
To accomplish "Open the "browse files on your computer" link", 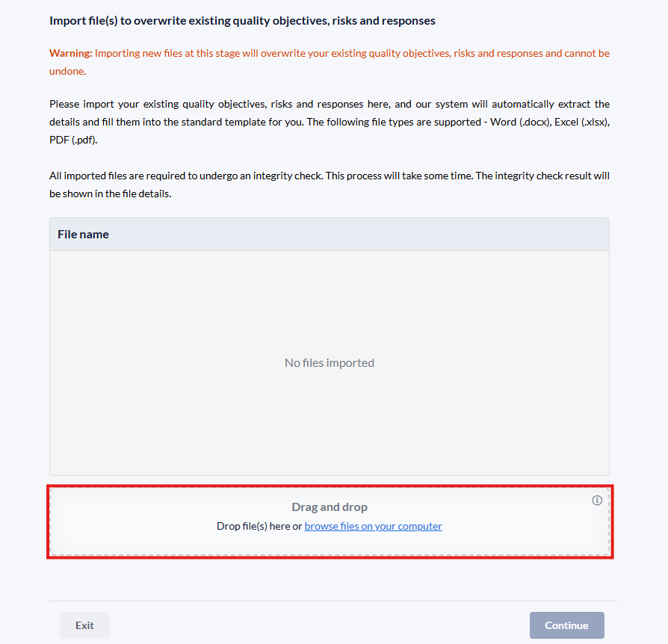I will pyautogui.click(x=373, y=526).
